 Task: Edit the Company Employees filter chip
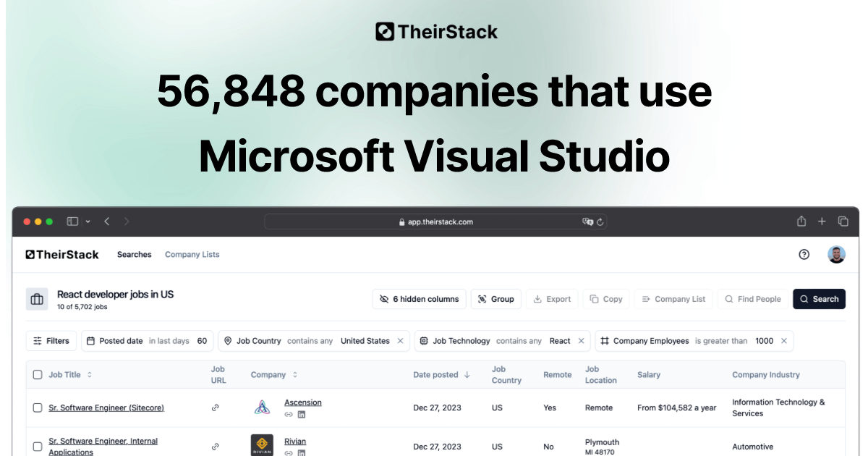(x=694, y=341)
